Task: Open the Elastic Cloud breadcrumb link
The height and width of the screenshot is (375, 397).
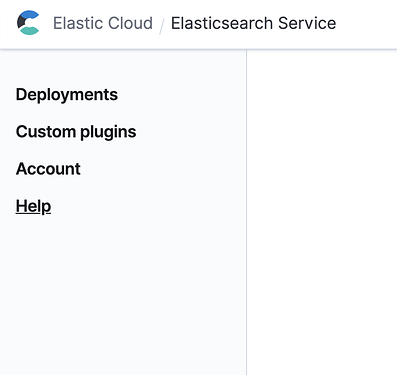Action: point(103,23)
